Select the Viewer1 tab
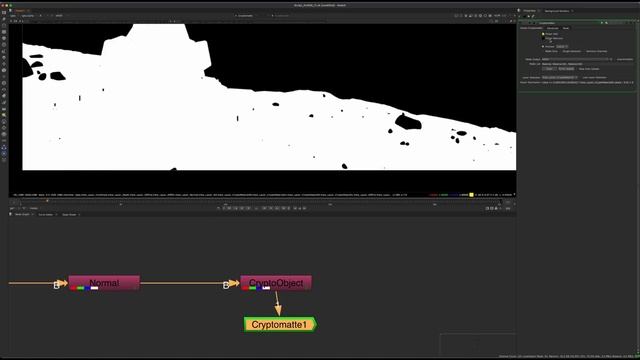Image resolution: width=640 pixels, height=360 pixels. 20,11
